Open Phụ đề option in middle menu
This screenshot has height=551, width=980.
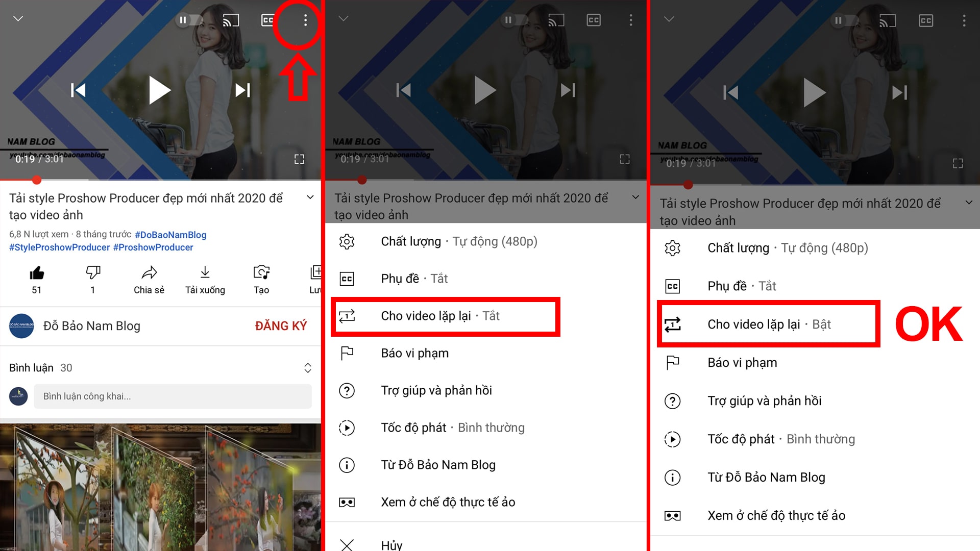[x=485, y=279]
